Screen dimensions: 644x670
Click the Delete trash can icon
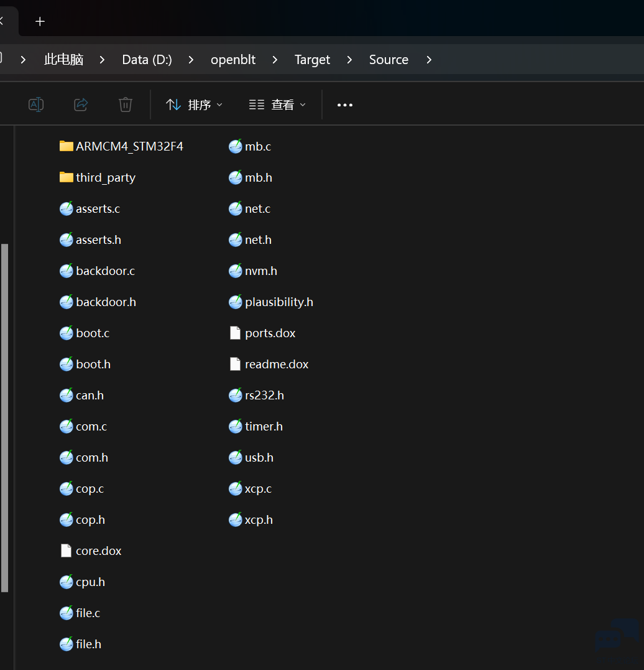coord(125,105)
